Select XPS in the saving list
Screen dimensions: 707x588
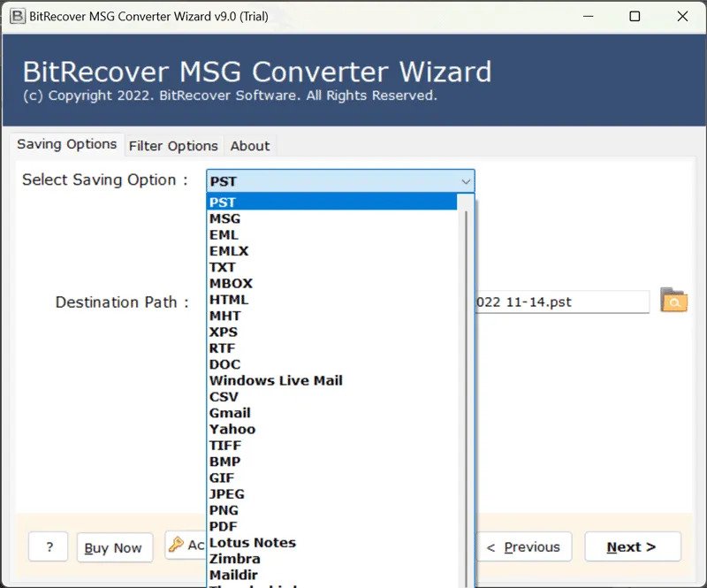point(332,332)
